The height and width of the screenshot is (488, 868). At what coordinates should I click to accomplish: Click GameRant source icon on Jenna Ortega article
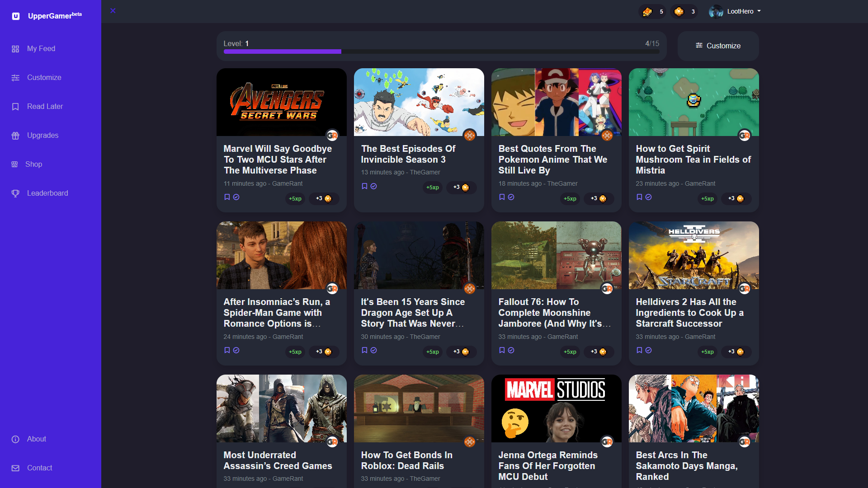(607, 441)
